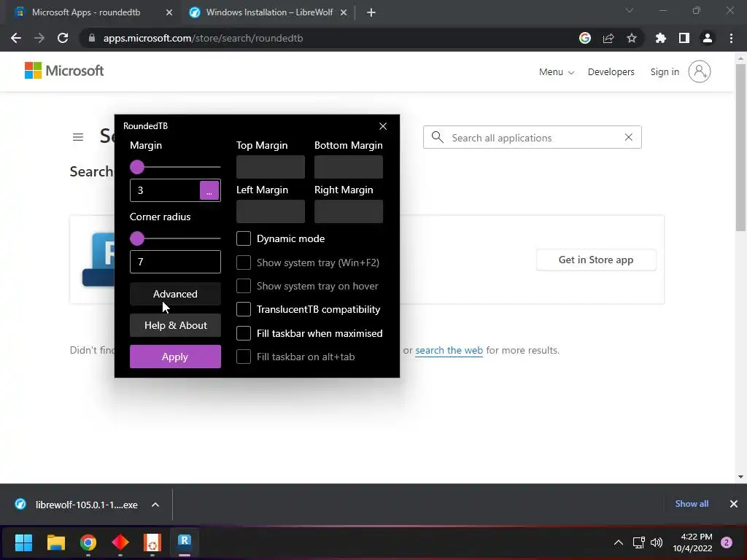Screen dimensions: 747x560
Task: Open the Windows Start button
Action: click(24, 542)
